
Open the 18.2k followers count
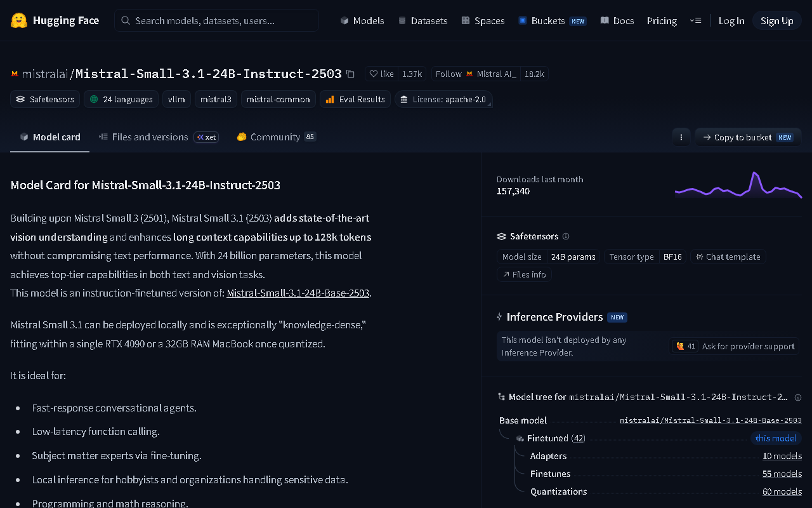click(535, 74)
